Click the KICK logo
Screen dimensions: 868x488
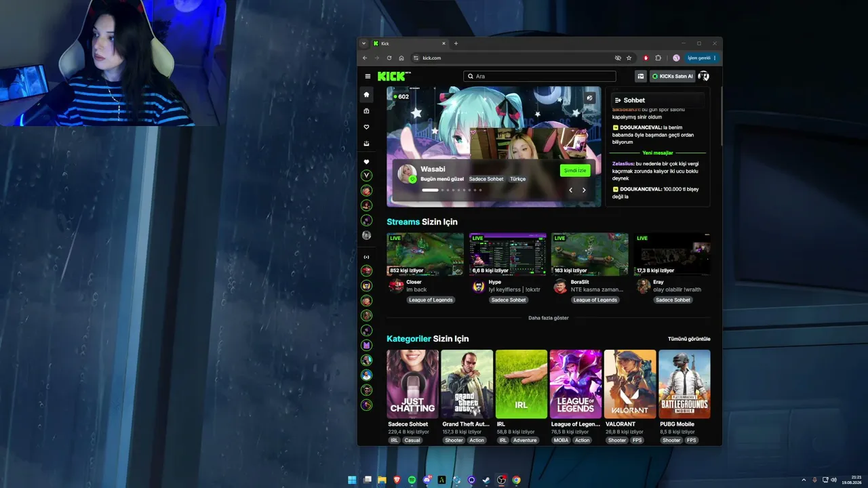394,77
